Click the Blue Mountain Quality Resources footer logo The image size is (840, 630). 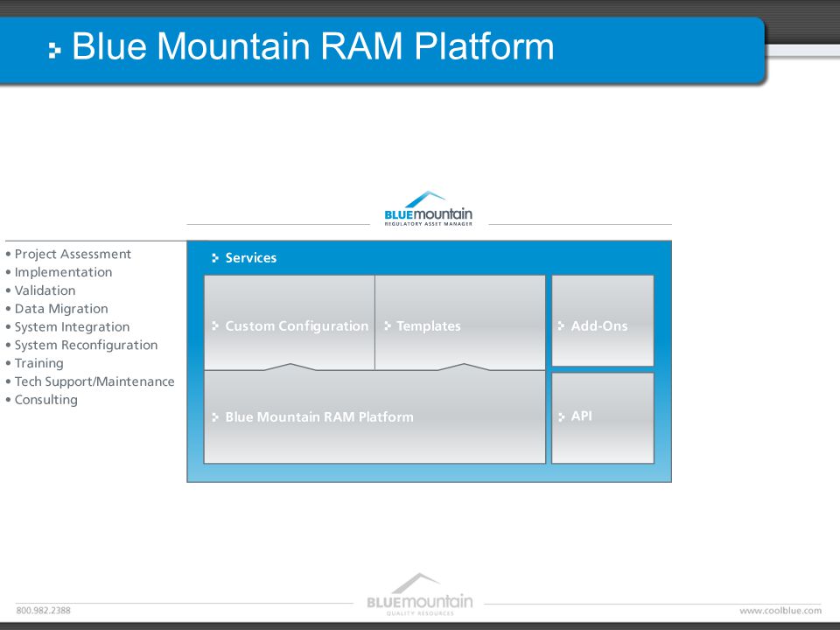(420, 595)
